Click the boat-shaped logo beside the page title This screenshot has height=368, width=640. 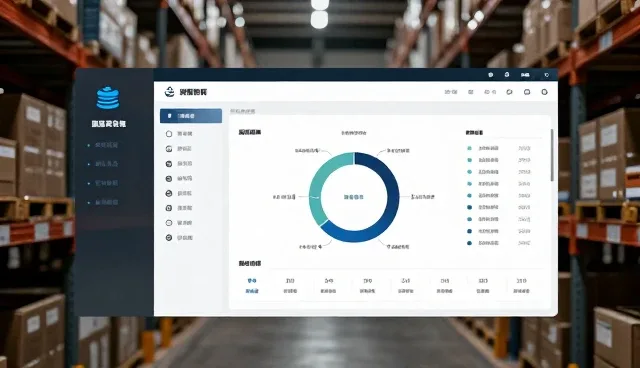tap(169, 92)
